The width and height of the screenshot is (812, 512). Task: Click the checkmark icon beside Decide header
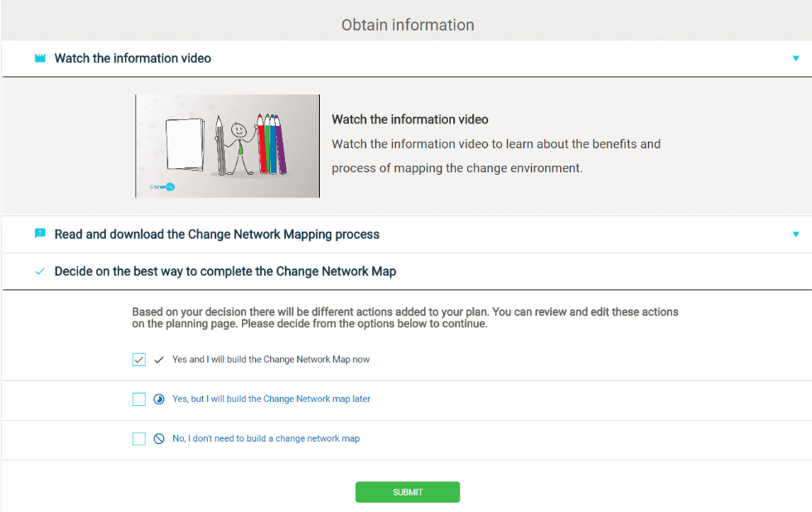[x=40, y=272]
